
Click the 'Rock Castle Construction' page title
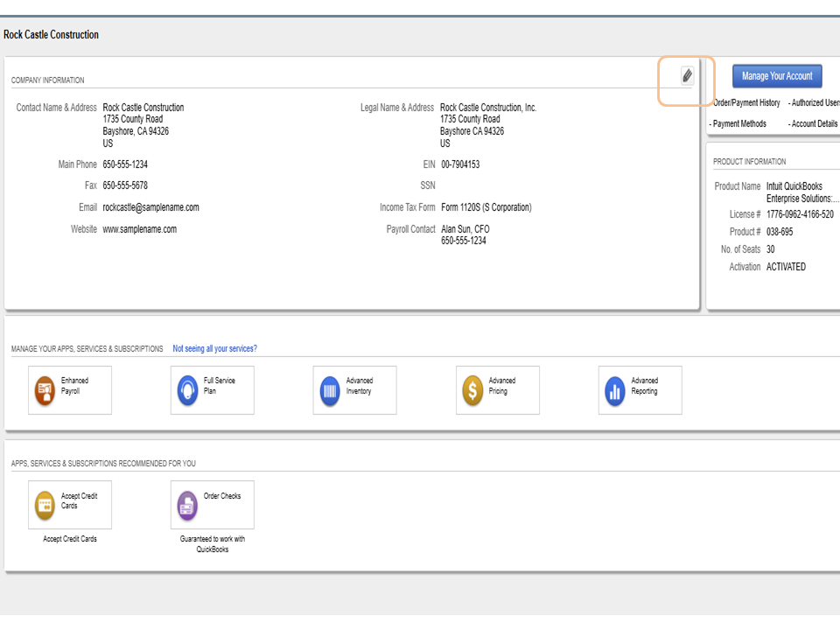(51, 35)
